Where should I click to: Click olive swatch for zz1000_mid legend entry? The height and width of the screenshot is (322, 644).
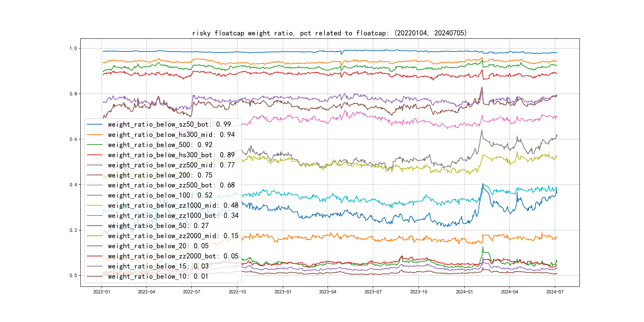pos(94,206)
